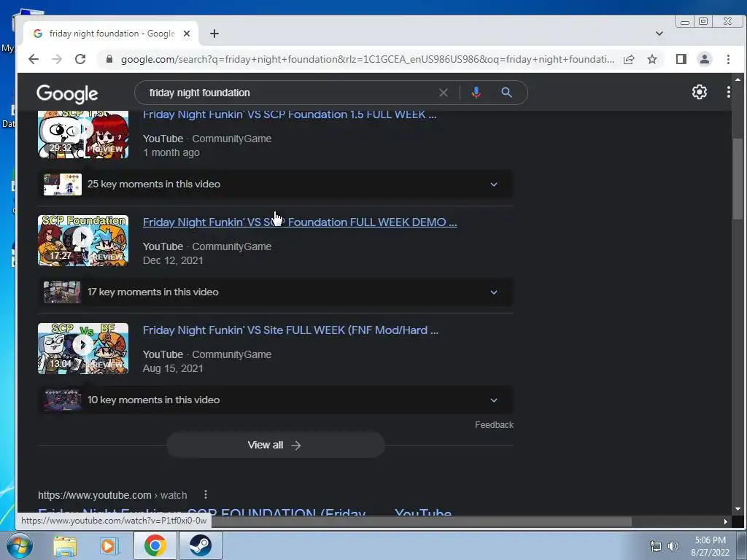Viewport: 747px width, 560px height.
Task: Click the horizontal scrollbar thumb
Action: click(422, 522)
